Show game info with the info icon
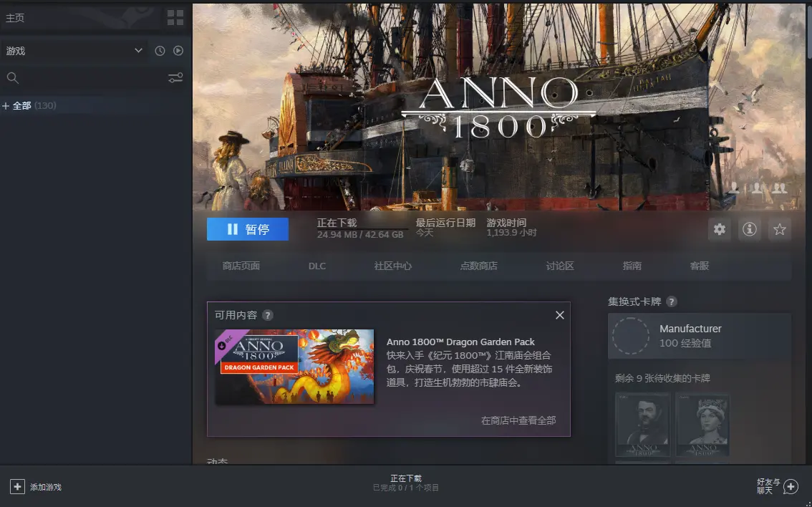This screenshot has height=507, width=812. click(749, 229)
